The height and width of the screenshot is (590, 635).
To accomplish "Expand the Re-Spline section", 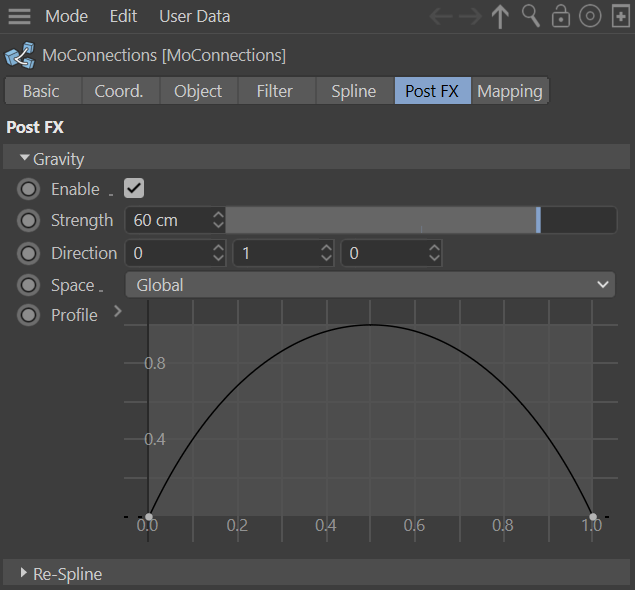I will coord(24,573).
